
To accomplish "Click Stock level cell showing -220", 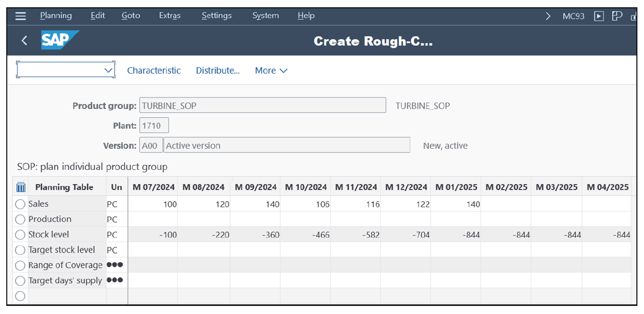I will pos(204,235).
